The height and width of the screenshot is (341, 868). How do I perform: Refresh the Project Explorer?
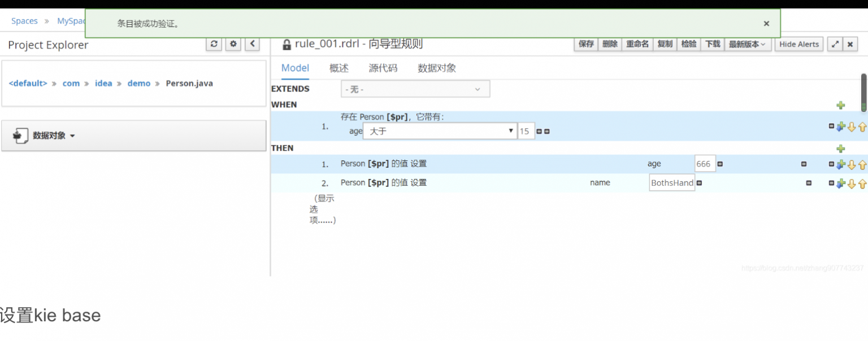pos(214,44)
